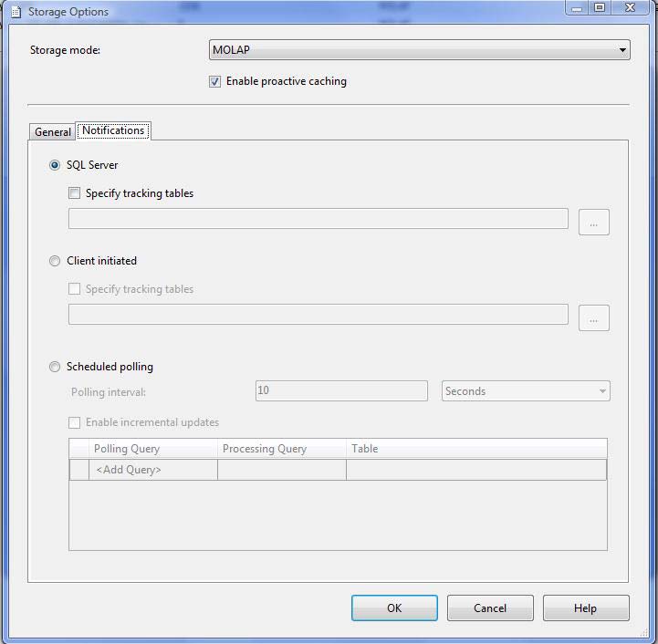The height and width of the screenshot is (644, 658).
Task: Click the Polling interval value field
Action: [x=341, y=390]
